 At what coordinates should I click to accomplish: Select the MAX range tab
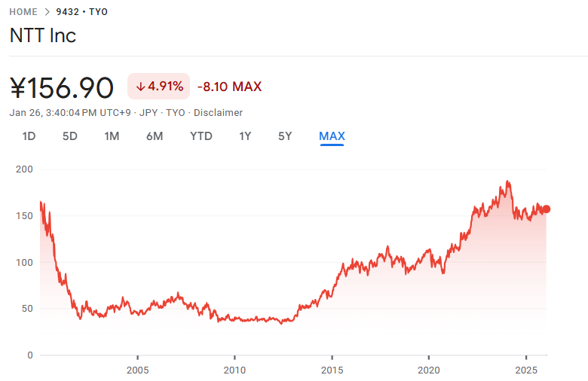tap(332, 136)
